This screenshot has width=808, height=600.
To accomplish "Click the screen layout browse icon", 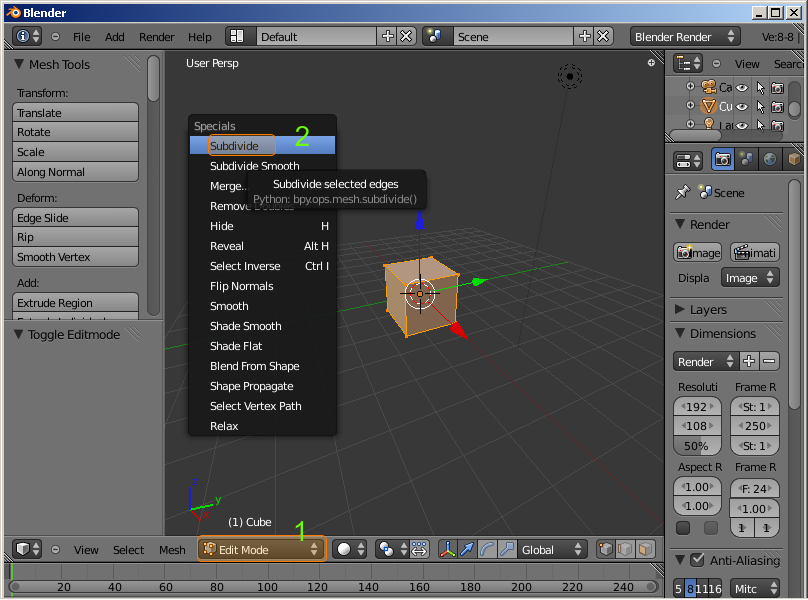I will click(x=237, y=37).
